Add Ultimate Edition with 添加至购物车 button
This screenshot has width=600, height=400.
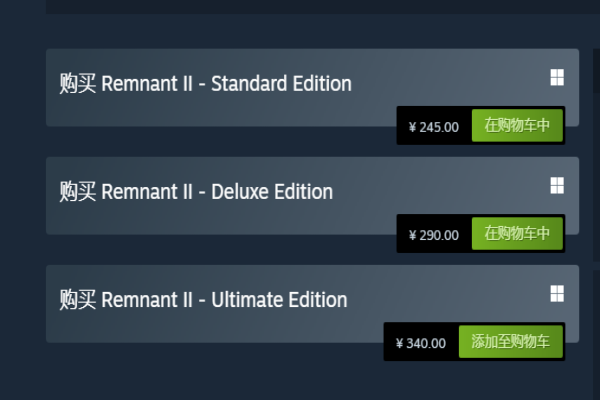(x=510, y=342)
